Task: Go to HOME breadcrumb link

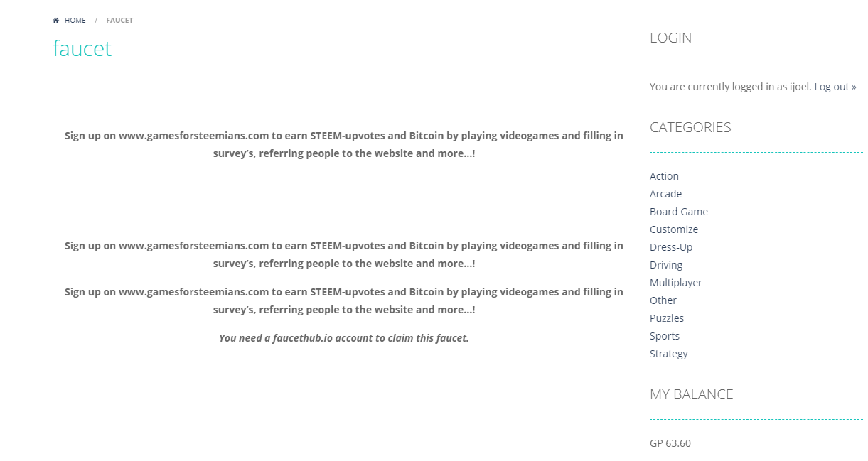Action: coord(75,21)
